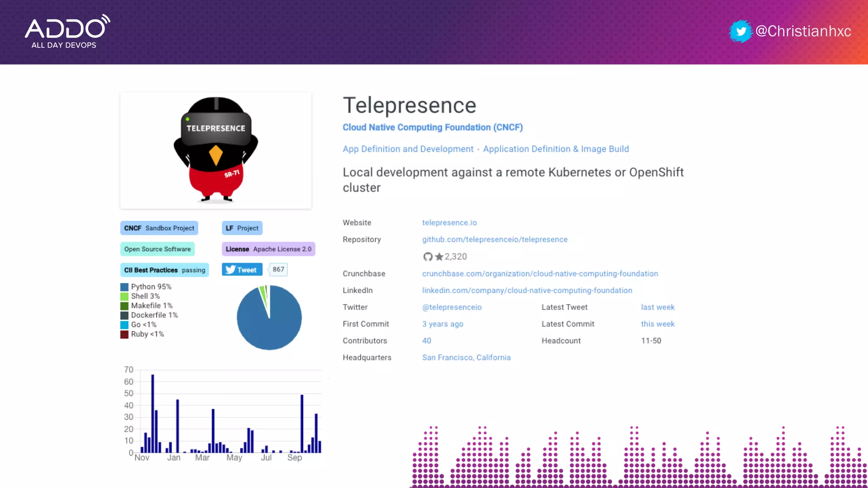Open the GitHub telepresence repository link

pyautogui.click(x=495, y=240)
